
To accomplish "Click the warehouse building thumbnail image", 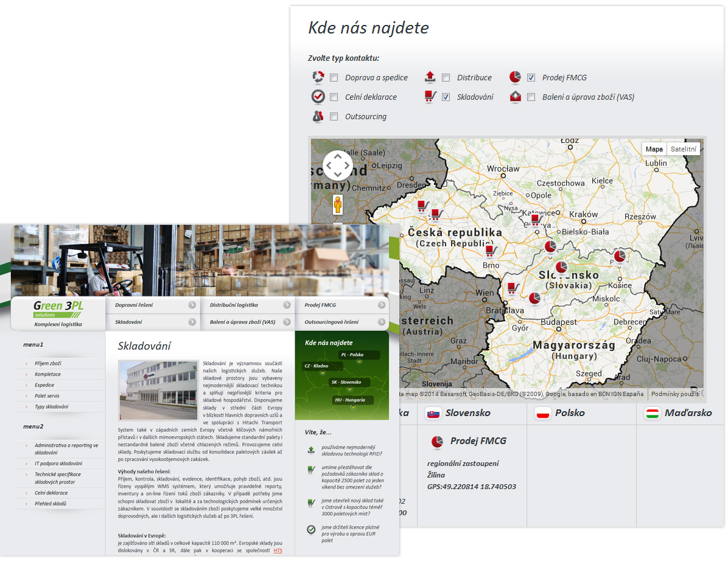I will pyautogui.click(x=158, y=390).
